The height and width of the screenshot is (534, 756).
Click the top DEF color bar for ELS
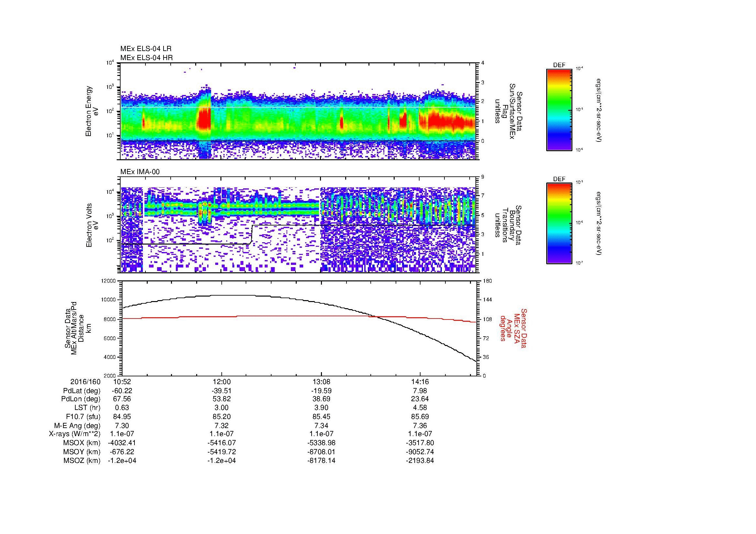tap(559, 110)
